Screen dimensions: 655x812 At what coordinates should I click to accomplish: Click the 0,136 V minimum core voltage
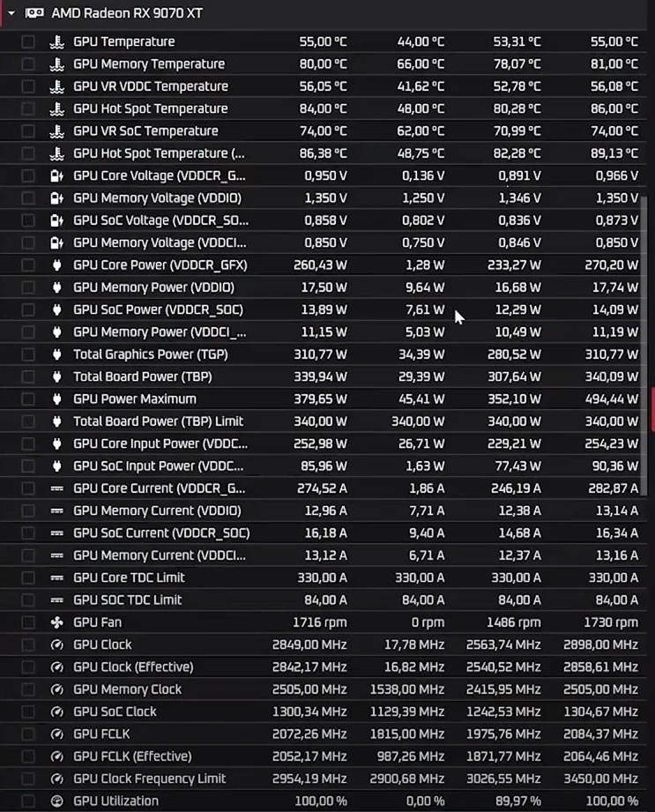coord(423,175)
